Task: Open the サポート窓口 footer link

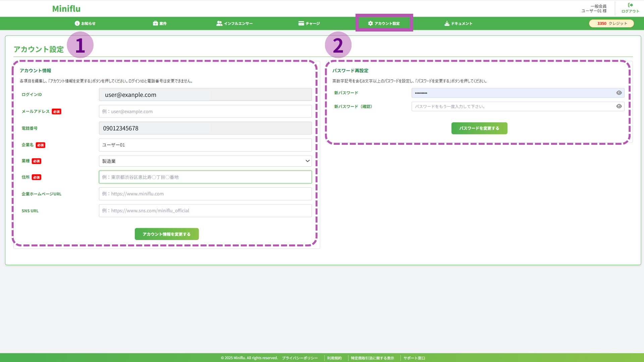Action: pyautogui.click(x=414, y=358)
